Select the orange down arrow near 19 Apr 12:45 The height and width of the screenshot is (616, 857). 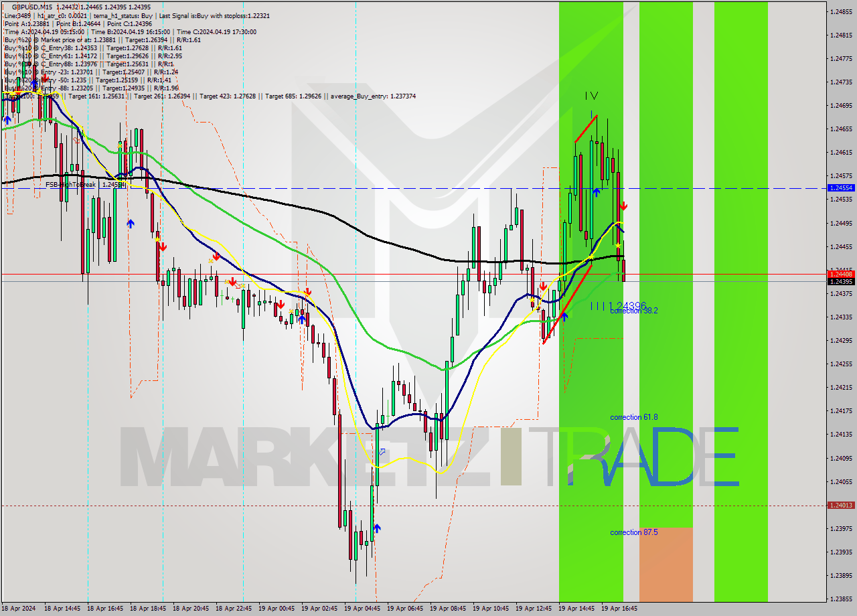coord(543,286)
